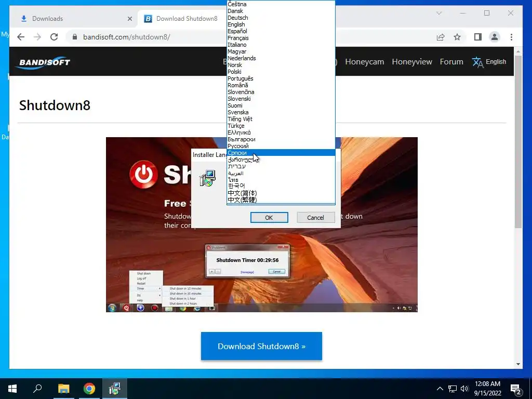Select Deutsch in the language list
This screenshot has width=532, height=399.
point(281,18)
